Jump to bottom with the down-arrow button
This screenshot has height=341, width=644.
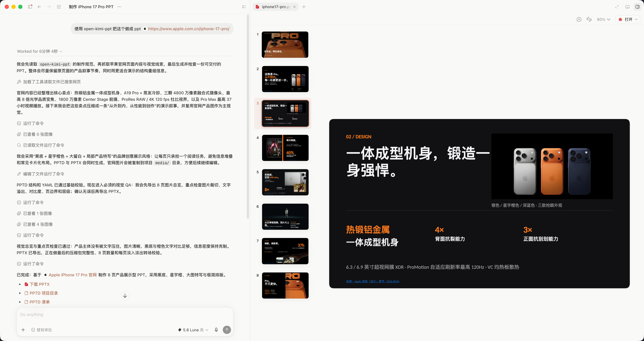pos(125,296)
